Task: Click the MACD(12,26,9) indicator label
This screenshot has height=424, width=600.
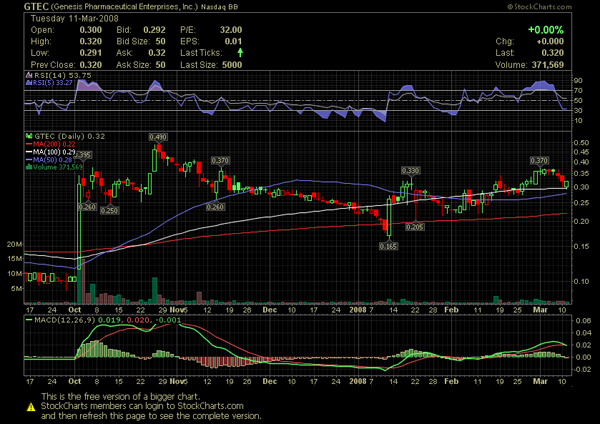Action: click(x=64, y=320)
